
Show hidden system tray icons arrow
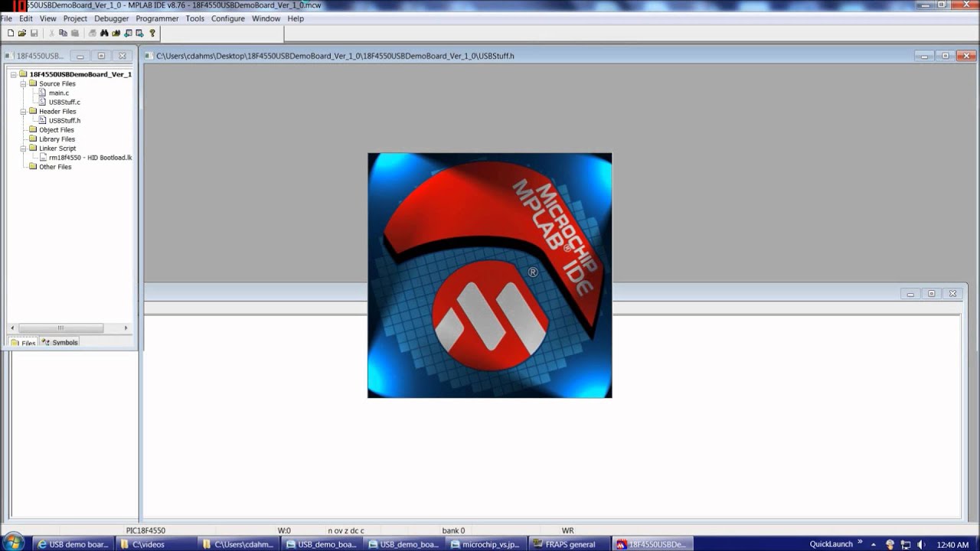[875, 544]
